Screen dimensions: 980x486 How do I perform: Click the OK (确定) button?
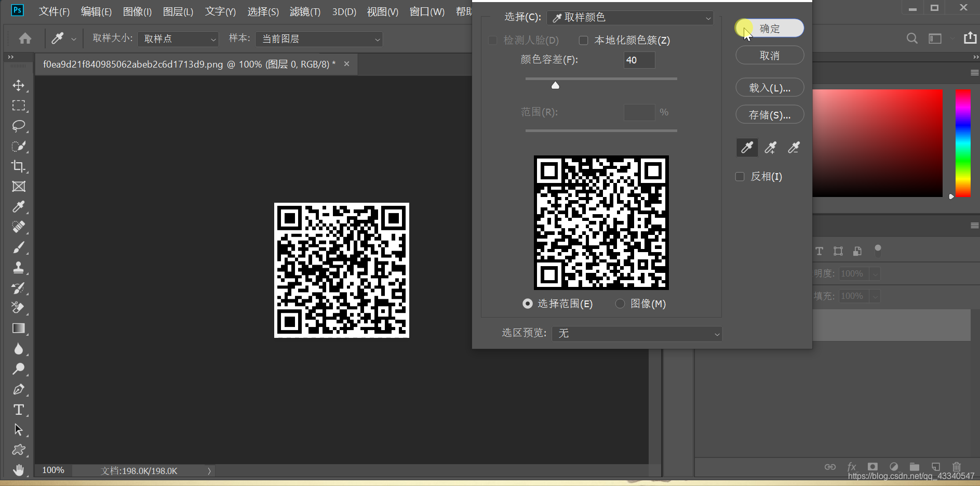tap(770, 29)
